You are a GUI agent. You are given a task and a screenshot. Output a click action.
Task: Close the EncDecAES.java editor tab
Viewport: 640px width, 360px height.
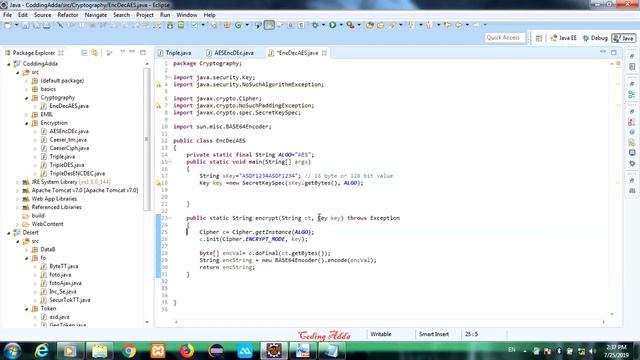(324, 53)
